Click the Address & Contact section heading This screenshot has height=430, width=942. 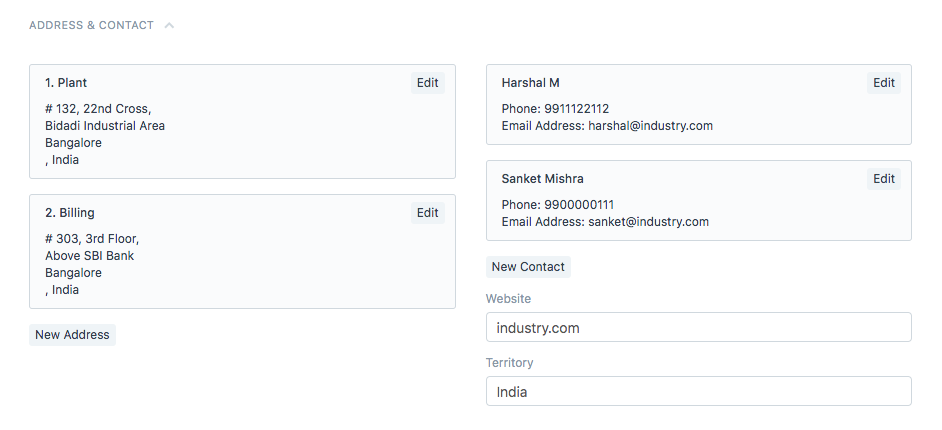pos(91,25)
